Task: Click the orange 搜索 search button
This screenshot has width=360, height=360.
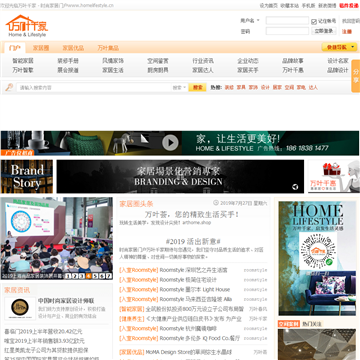Action: tap(197, 87)
